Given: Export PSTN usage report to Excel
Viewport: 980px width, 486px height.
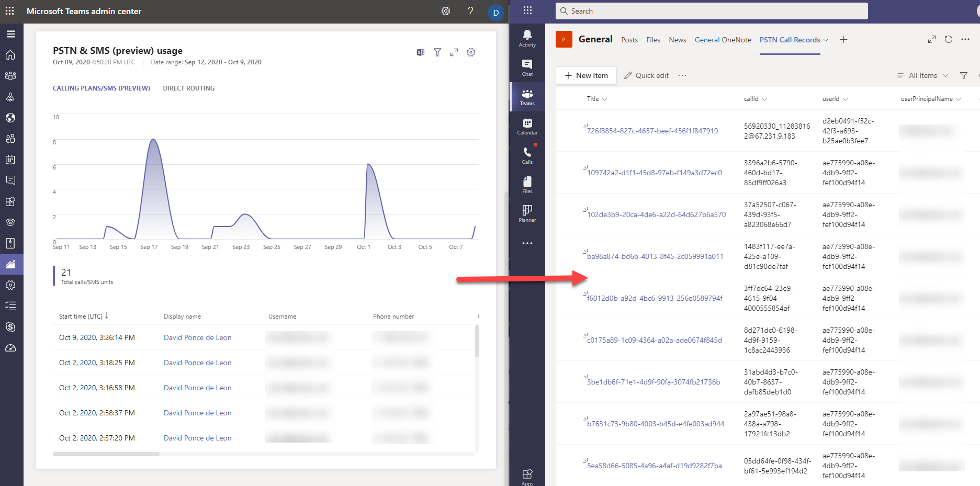Looking at the screenshot, I should (420, 52).
